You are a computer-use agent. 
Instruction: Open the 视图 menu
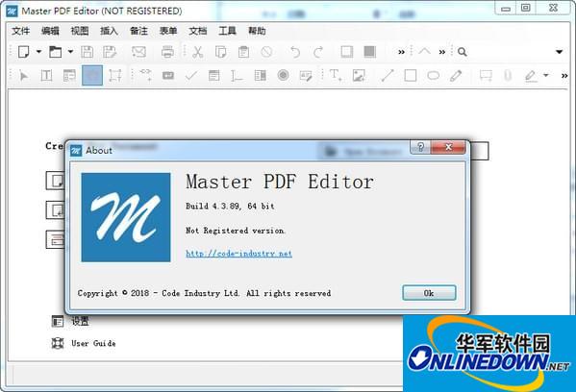tap(80, 31)
